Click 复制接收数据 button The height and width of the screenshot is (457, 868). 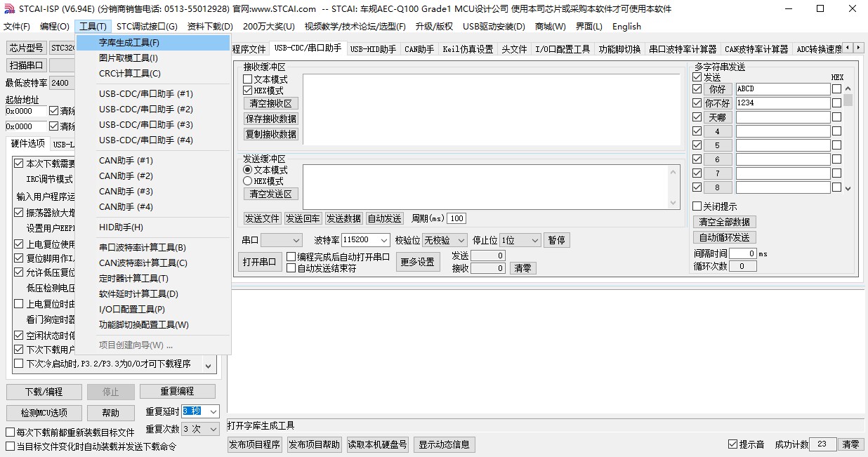pos(271,134)
